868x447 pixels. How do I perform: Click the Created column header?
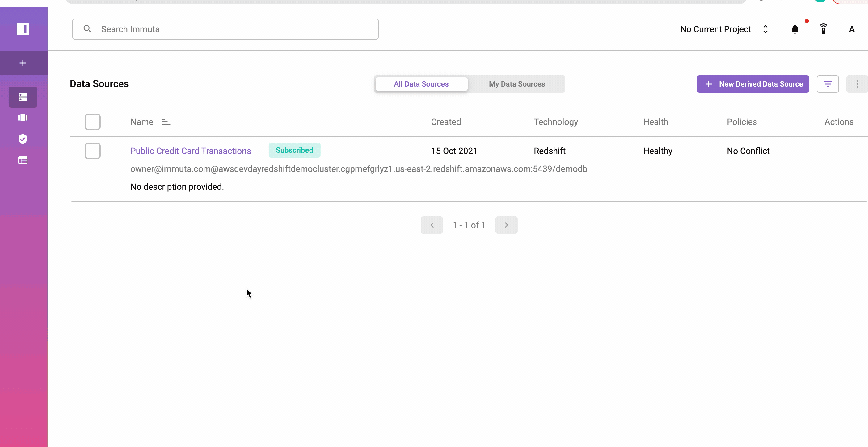click(x=445, y=122)
